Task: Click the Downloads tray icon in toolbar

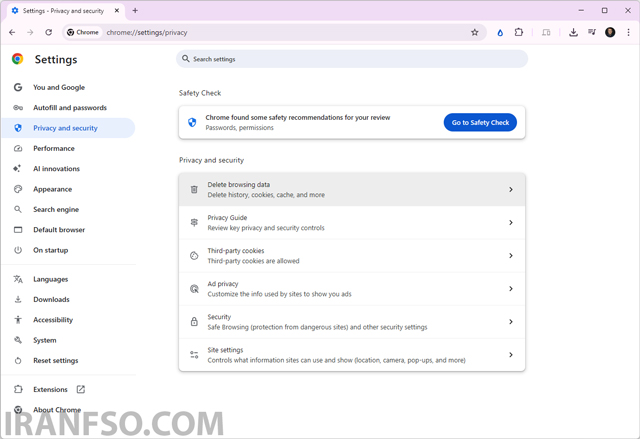Action: tap(573, 32)
